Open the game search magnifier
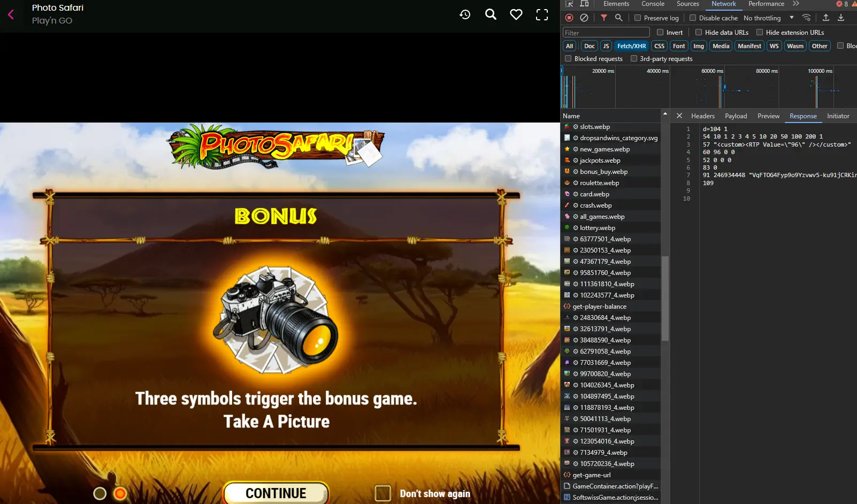 tap(491, 14)
